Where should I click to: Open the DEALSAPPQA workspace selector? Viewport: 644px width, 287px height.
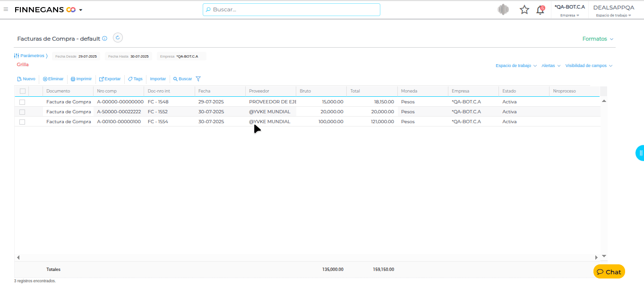point(614,10)
